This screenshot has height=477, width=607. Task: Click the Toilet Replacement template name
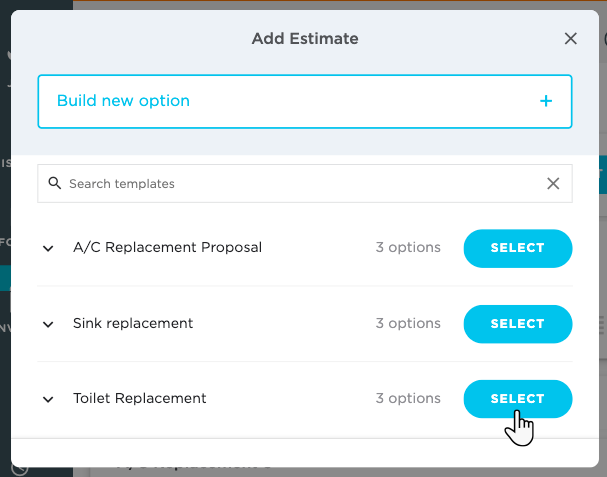pos(140,398)
